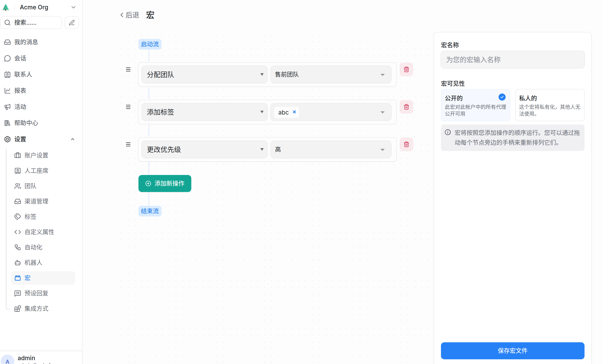Click 保存宏文件 button
The image size is (602, 364).
click(x=512, y=351)
